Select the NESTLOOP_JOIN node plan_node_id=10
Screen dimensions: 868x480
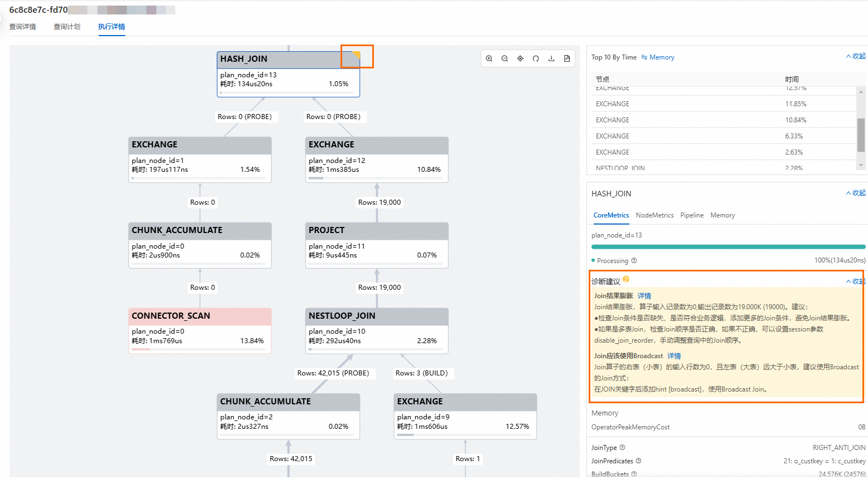click(377, 331)
